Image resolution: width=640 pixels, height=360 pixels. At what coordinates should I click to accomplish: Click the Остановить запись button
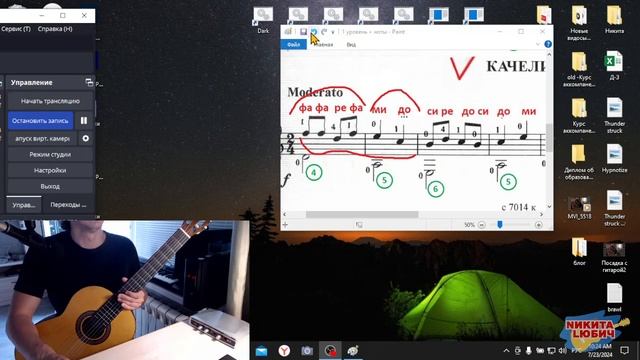coord(40,121)
